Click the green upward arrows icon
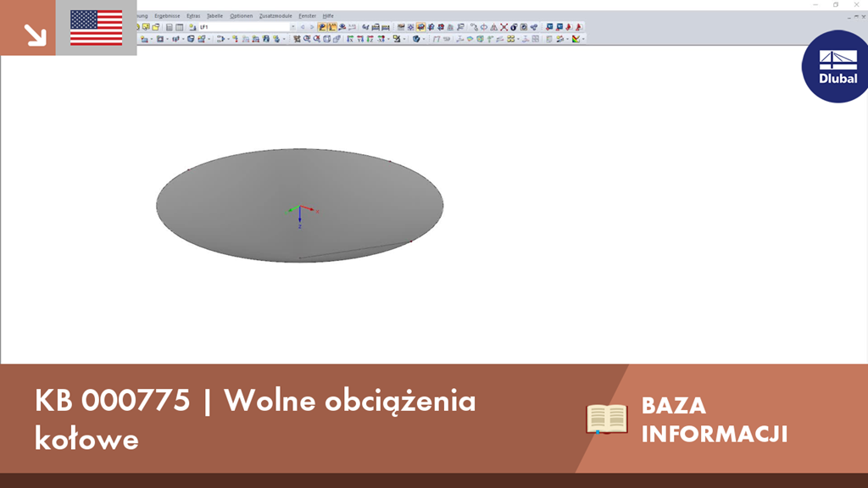The width and height of the screenshot is (868, 488). [490, 39]
